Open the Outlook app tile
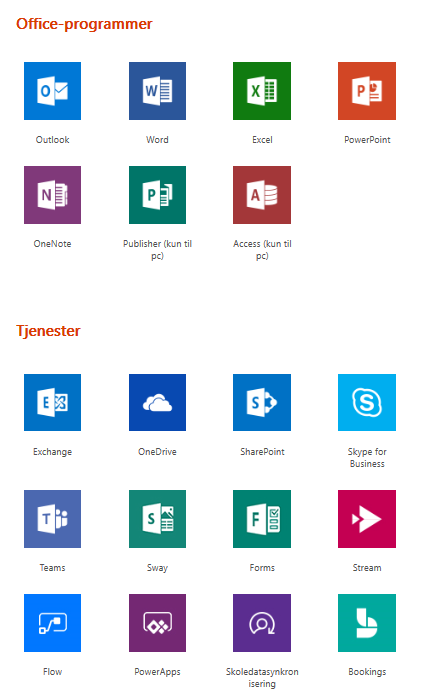The width and height of the screenshot is (421, 698). (x=53, y=91)
